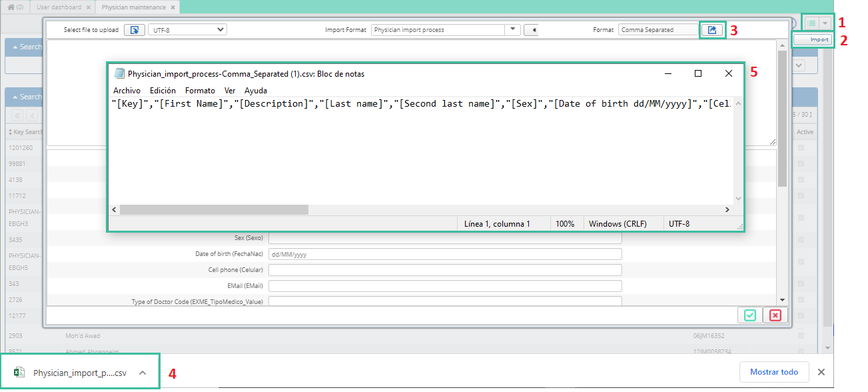The height and width of the screenshot is (392, 868).
Task: Close the Notepad window
Action: [729, 73]
